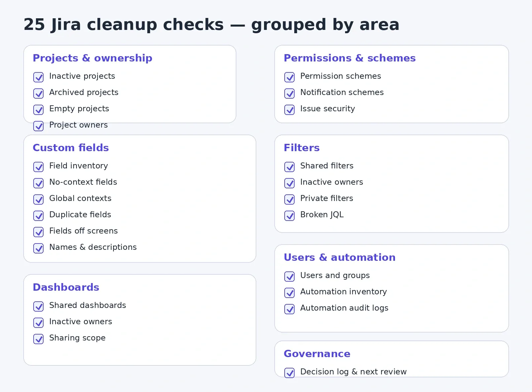532x392 pixels.
Task: Click the 'Global contexts' label
Action: (x=80, y=198)
